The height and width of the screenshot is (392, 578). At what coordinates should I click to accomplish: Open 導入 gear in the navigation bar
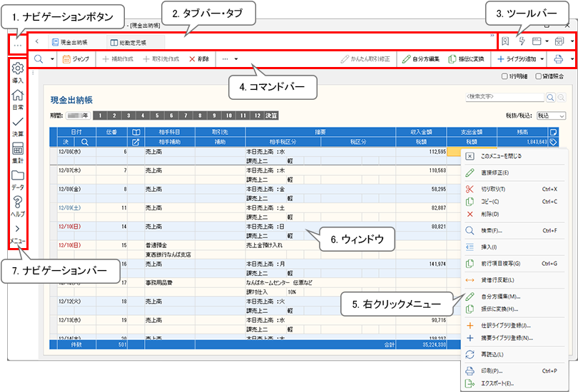(x=18, y=73)
